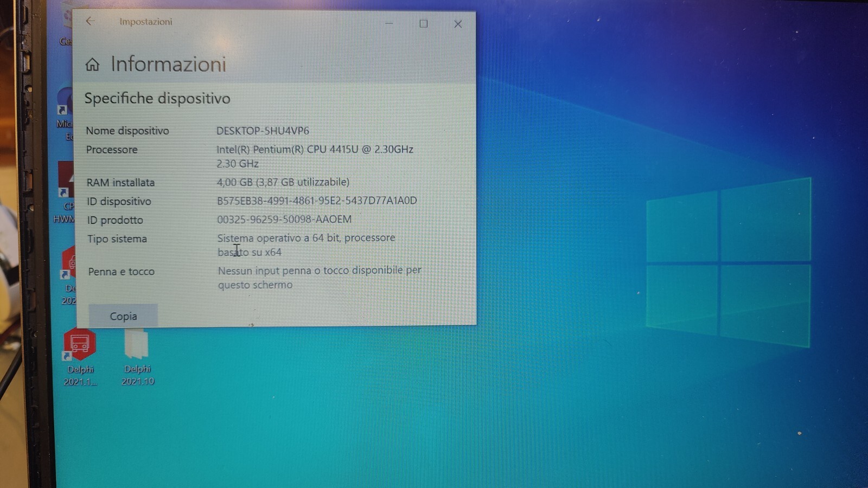Click the Impostazioni window title
The height and width of the screenshot is (488, 868).
click(x=146, y=22)
